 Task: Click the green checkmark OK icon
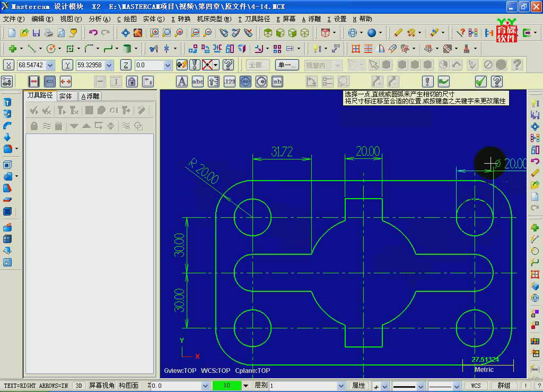pos(480,82)
